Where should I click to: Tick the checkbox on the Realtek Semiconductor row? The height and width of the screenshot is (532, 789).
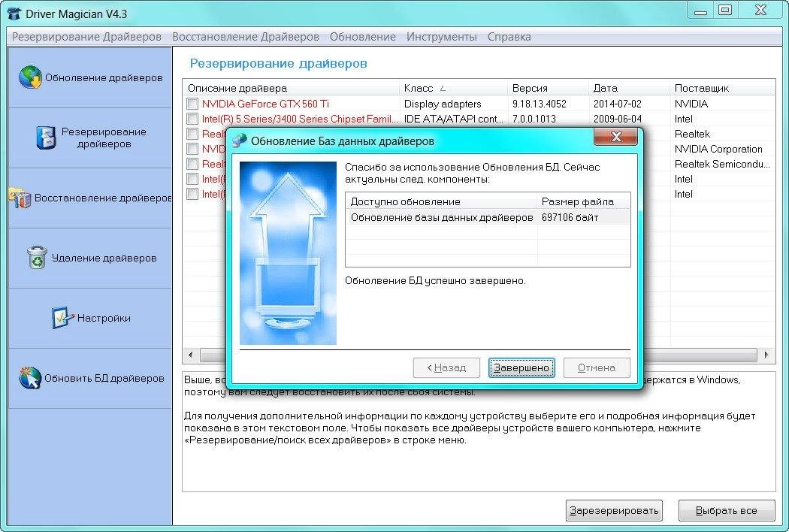click(x=192, y=164)
